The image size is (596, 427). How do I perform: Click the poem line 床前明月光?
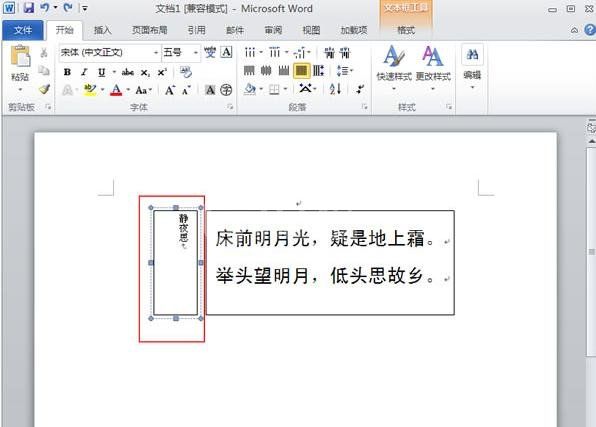tap(262, 239)
